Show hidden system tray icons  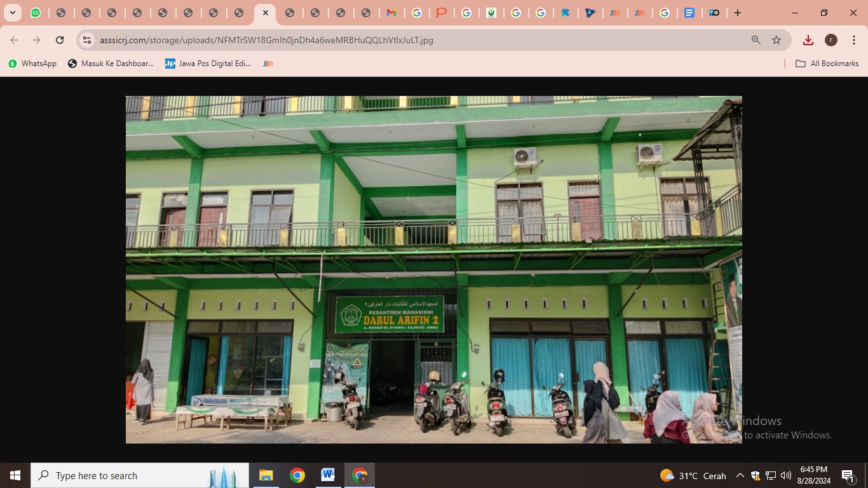pyautogui.click(x=740, y=475)
